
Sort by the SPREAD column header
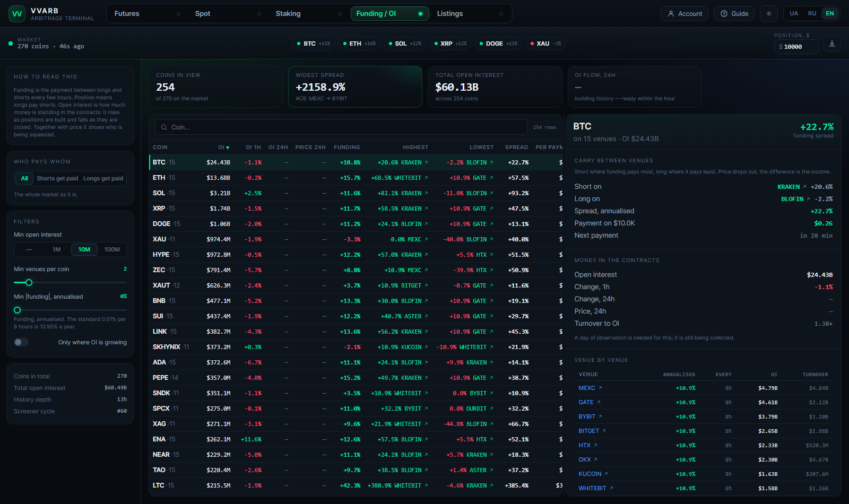(516, 147)
